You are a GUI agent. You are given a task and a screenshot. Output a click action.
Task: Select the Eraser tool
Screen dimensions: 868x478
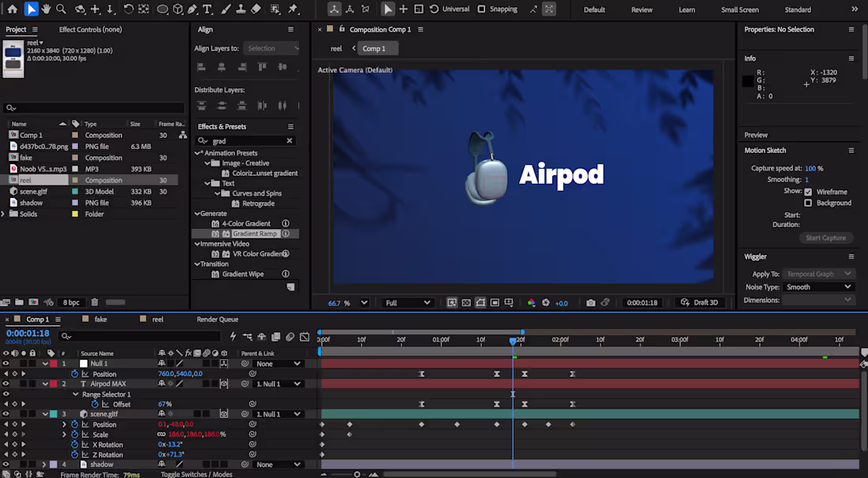pos(255,9)
